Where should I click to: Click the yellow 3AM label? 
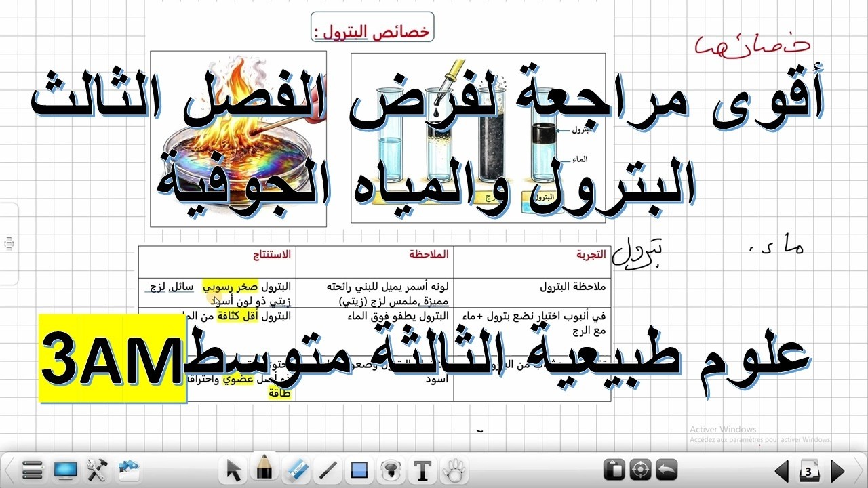coord(113,359)
